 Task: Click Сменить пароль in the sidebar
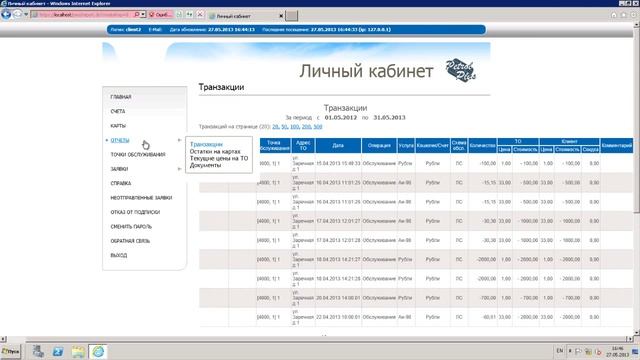[131, 227]
